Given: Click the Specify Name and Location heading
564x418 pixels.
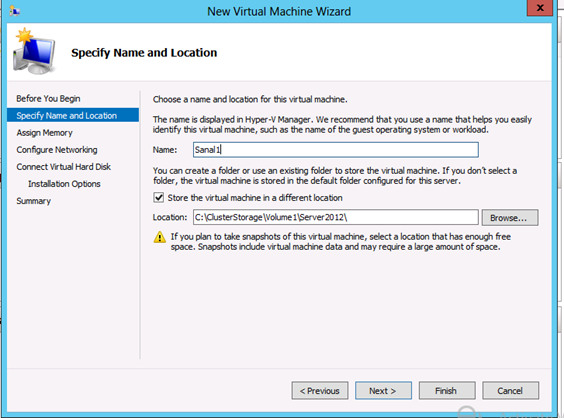Looking at the screenshot, I should (144, 53).
